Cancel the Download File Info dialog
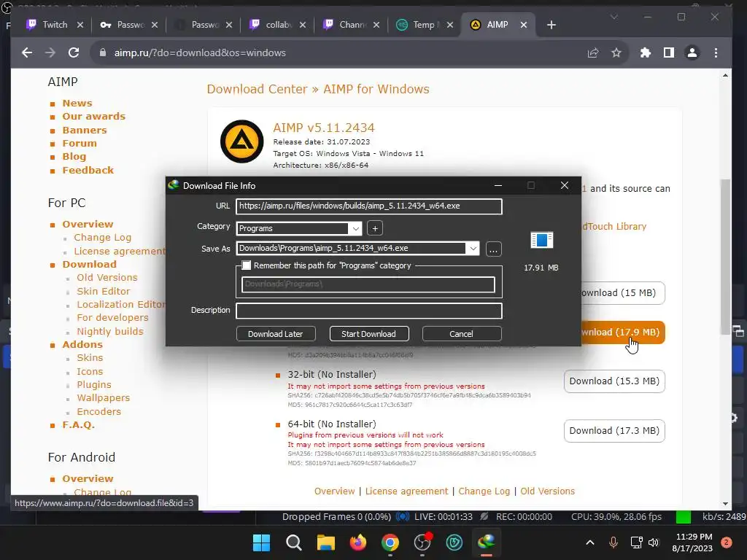 click(461, 334)
